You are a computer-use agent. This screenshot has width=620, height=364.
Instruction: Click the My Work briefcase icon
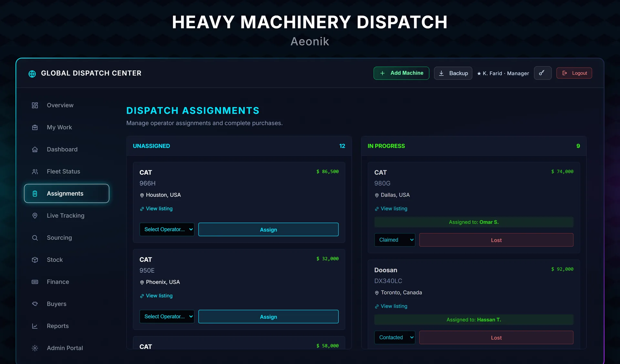coord(35,127)
